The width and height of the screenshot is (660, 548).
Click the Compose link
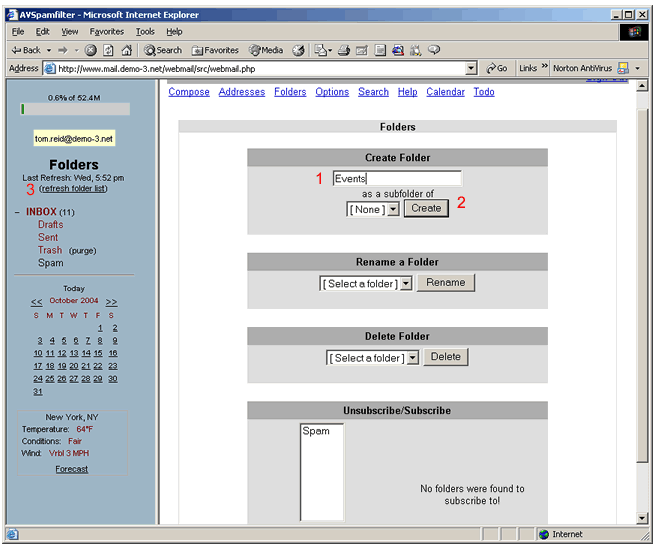pos(189,92)
